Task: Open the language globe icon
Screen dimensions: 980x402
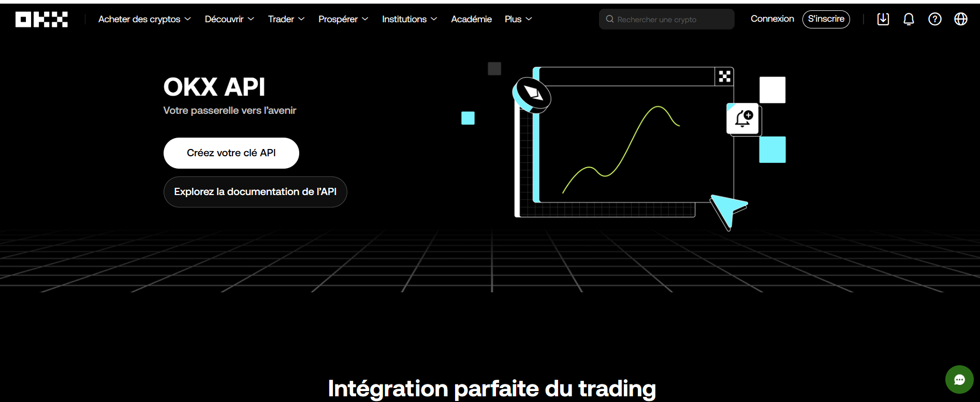Action: 961,19
